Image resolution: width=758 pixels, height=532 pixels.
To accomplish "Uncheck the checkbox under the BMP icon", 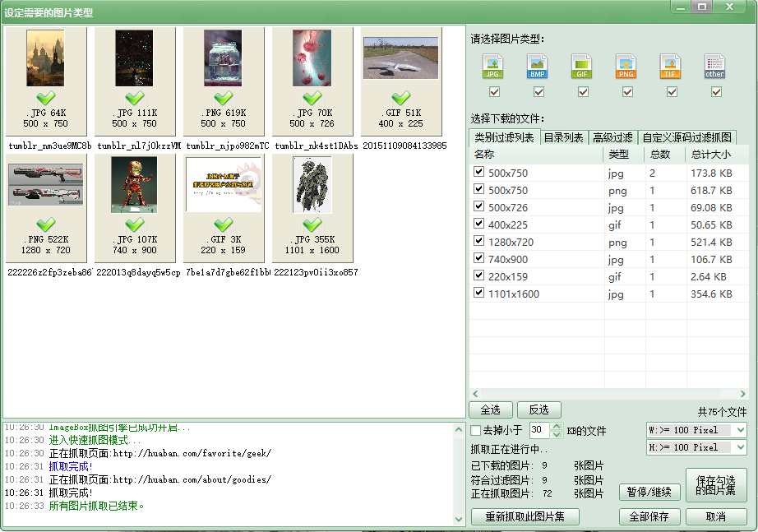I will 538,92.
